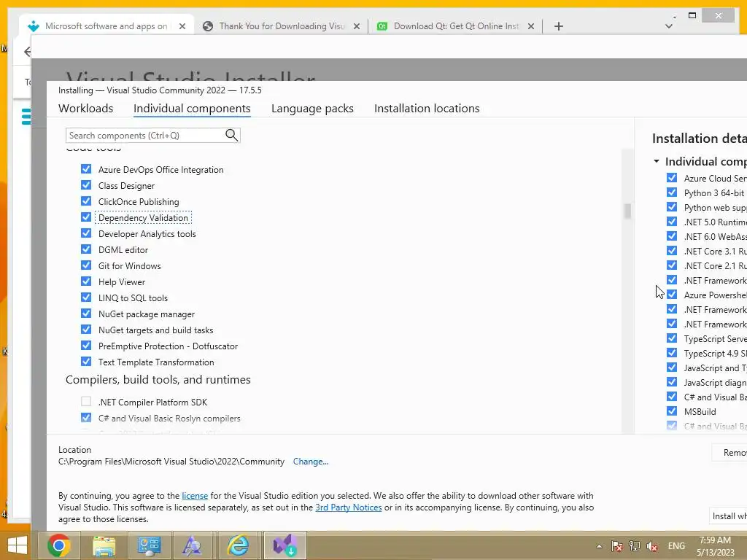This screenshot has width=747, height=560.
Task: Switch to the Workloads tab
Action: point(86,109)
